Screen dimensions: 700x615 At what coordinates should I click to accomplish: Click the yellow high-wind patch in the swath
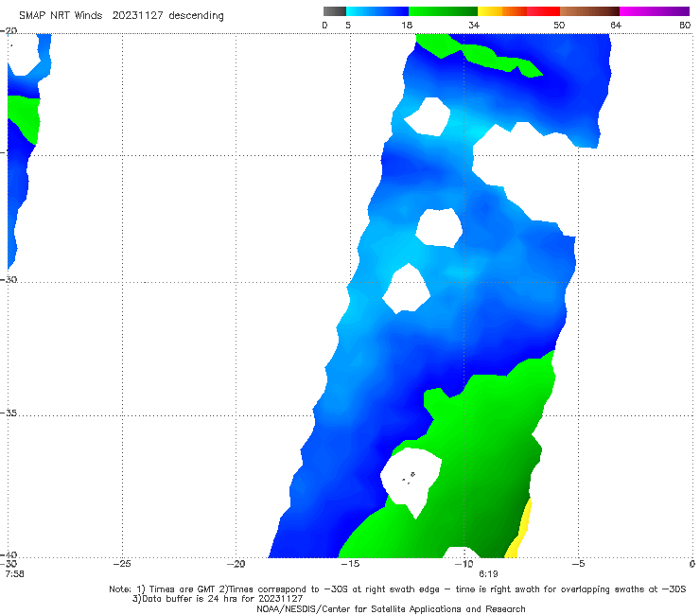(520, 532)
